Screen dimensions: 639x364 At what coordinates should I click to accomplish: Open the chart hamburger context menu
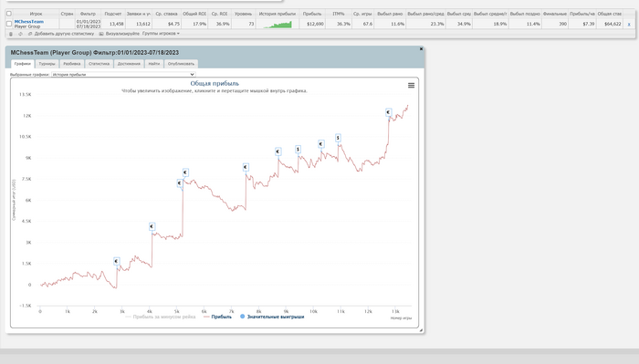coord(411,85)
